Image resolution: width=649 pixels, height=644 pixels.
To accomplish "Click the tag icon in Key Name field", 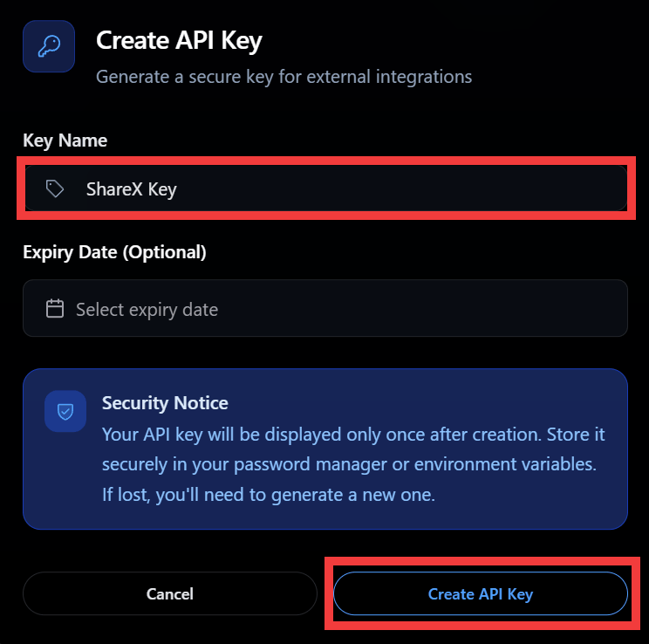I will coord(55,188).
